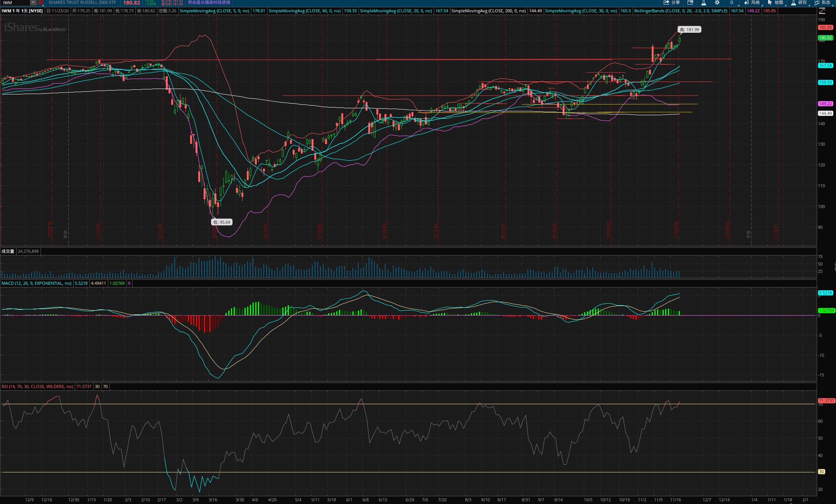Screen dimensions: 836x504
Task: Click the 收:180.82 close readout
Action: click(x=146, y=11)
